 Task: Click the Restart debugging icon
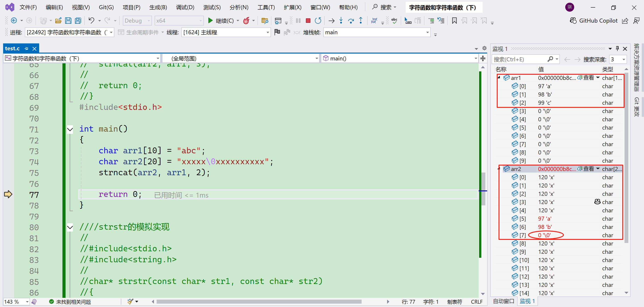click(x=318, y=21)
